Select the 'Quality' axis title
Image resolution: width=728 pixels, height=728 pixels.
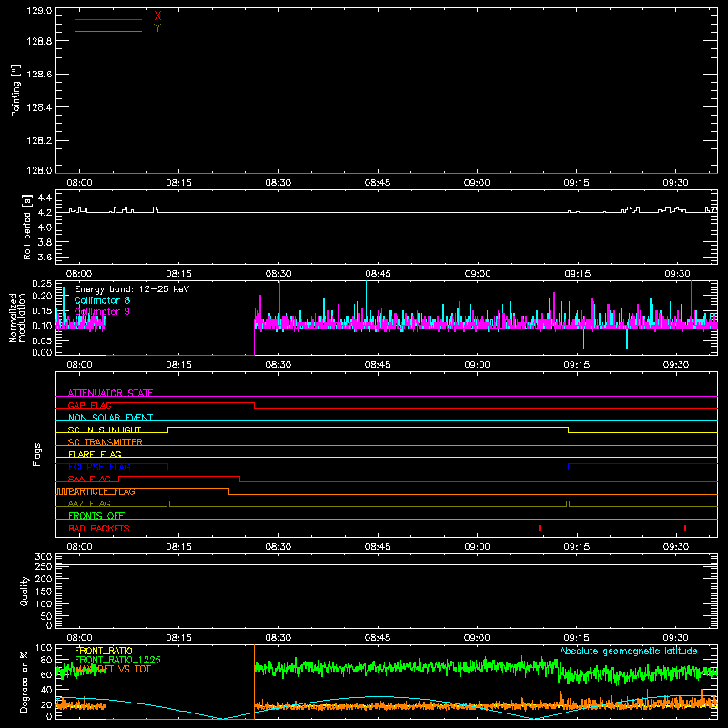(25, 591)
